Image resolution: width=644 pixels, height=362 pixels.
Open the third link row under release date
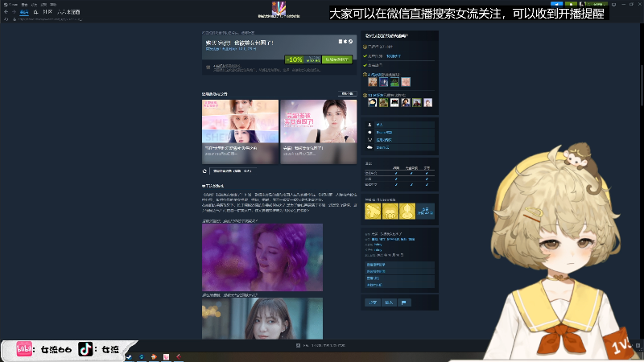[399, 278]
